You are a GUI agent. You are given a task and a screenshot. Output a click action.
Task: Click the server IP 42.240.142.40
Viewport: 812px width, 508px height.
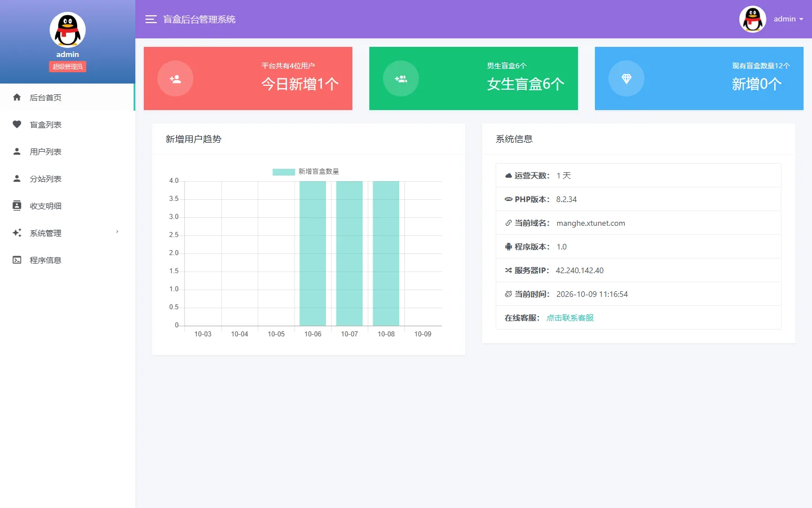[x=580, y=270]
